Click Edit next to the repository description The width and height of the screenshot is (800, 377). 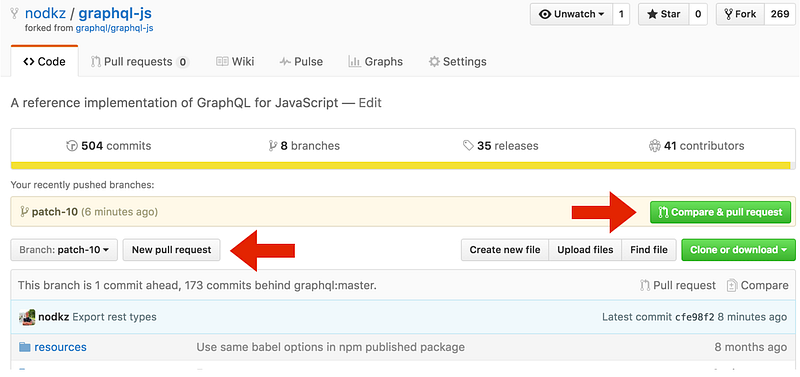pyautogui.click(x=370, y=103)
